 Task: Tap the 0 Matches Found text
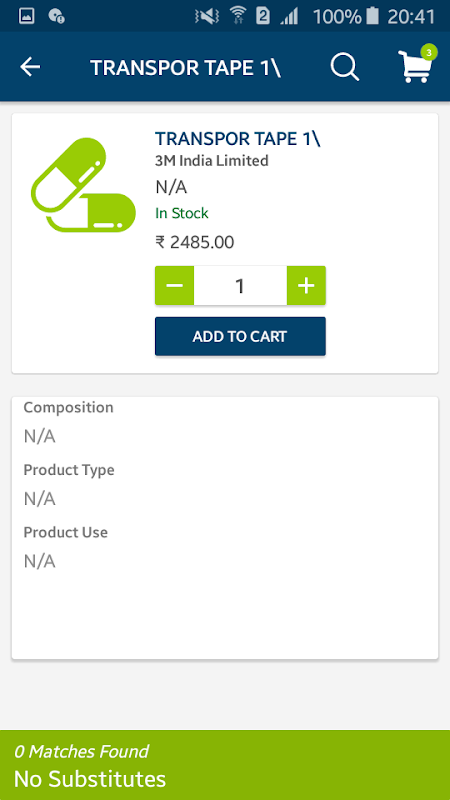point(81,752)
